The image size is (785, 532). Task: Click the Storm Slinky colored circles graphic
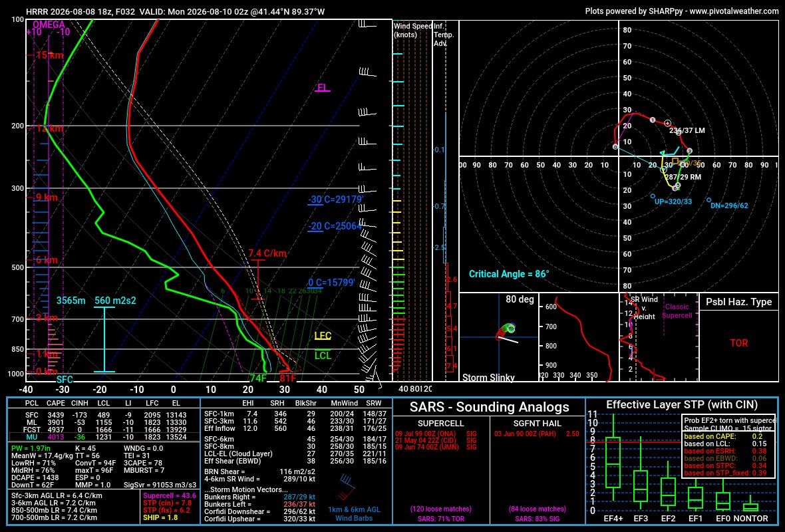tap(507, 331)
